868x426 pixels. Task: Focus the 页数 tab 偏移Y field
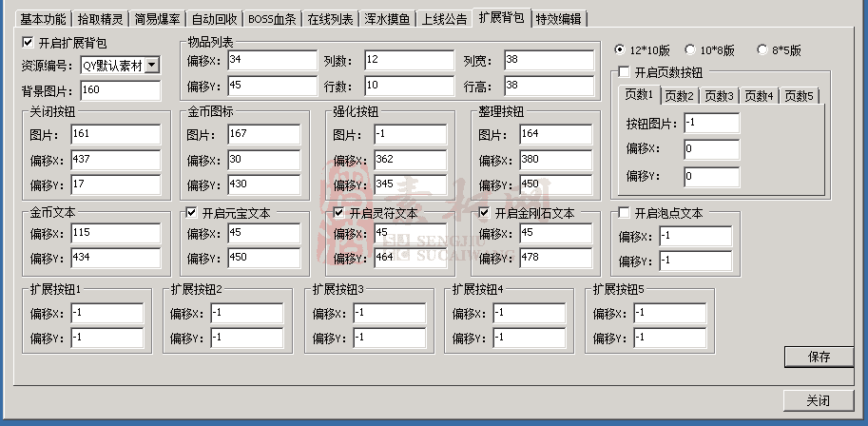point(711,177)
